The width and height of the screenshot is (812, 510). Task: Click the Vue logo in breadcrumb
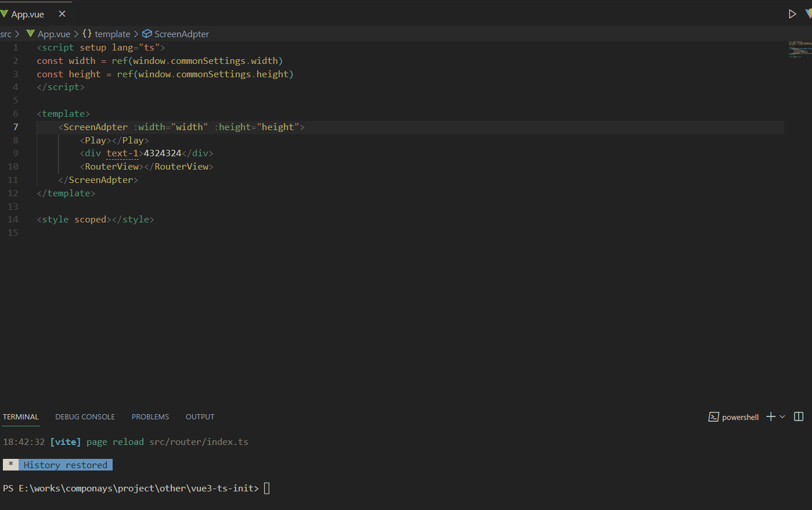[x=31, y=34]
